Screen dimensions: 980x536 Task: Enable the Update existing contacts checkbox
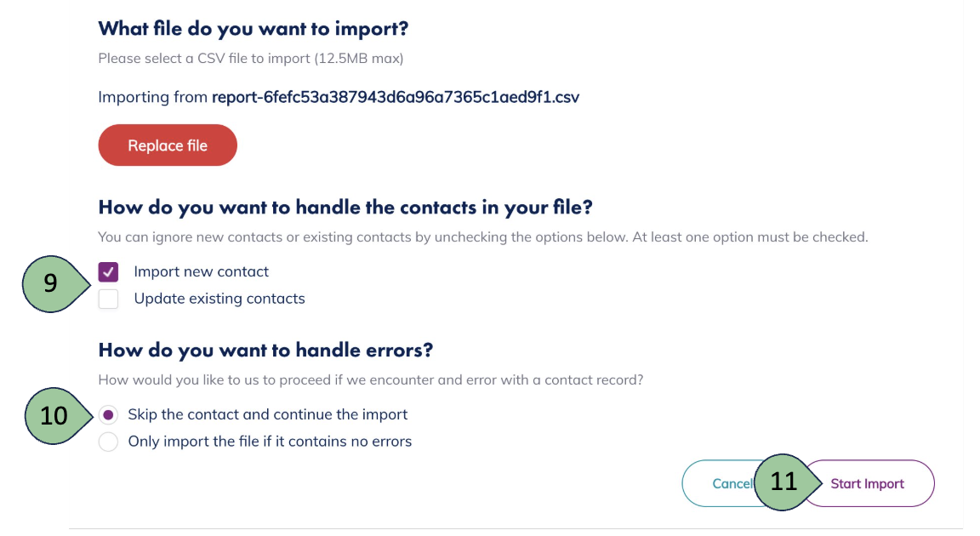(108, 299)
